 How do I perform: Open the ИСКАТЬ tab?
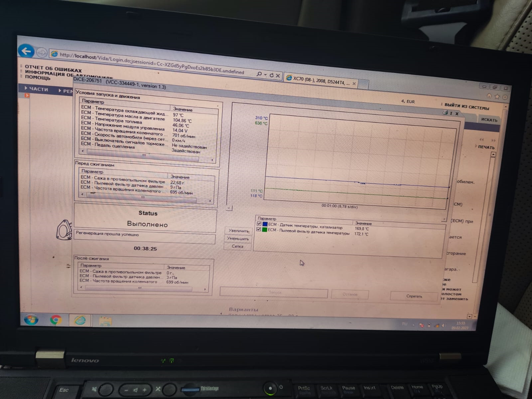click(489, 120)
